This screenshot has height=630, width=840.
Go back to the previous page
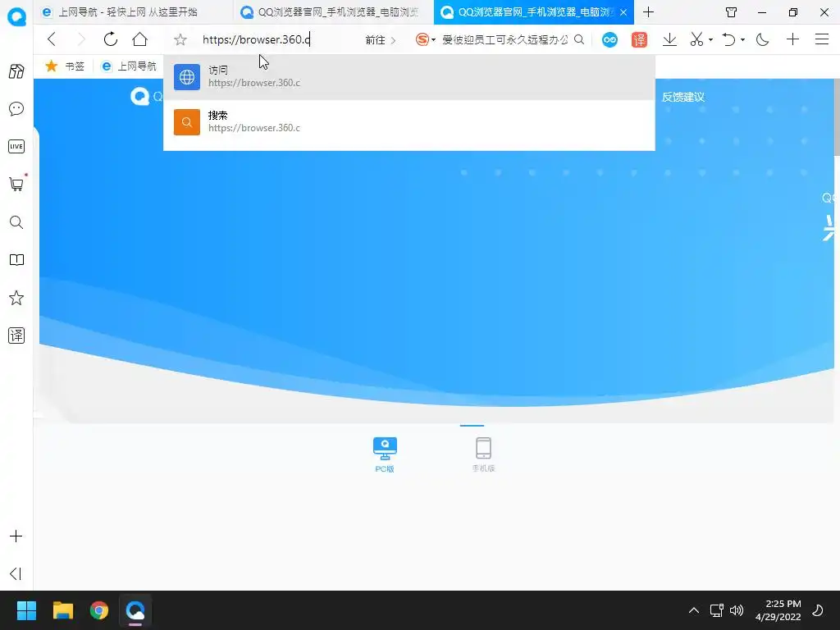click(52, 39)
